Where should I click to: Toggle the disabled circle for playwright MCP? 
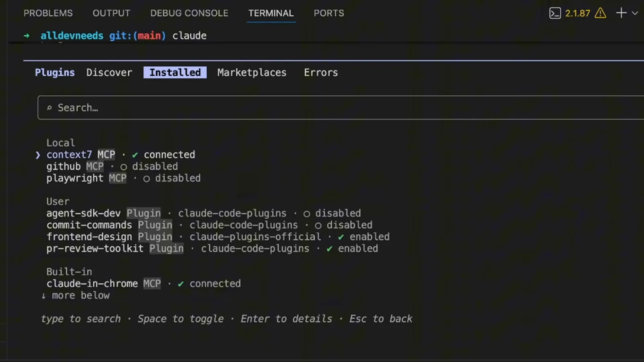(x=147, y=179)
